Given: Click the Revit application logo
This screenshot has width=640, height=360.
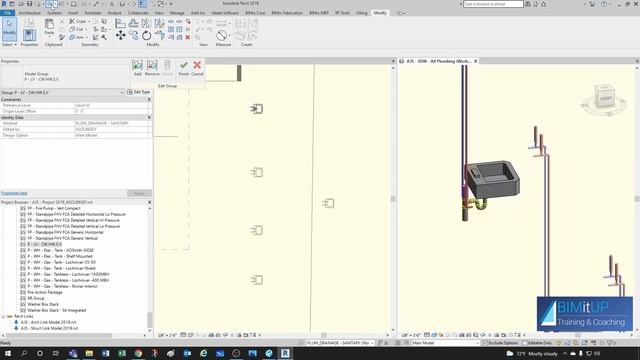Looking at the screenshot, I should pyautogui.click(x=4, y=4).
